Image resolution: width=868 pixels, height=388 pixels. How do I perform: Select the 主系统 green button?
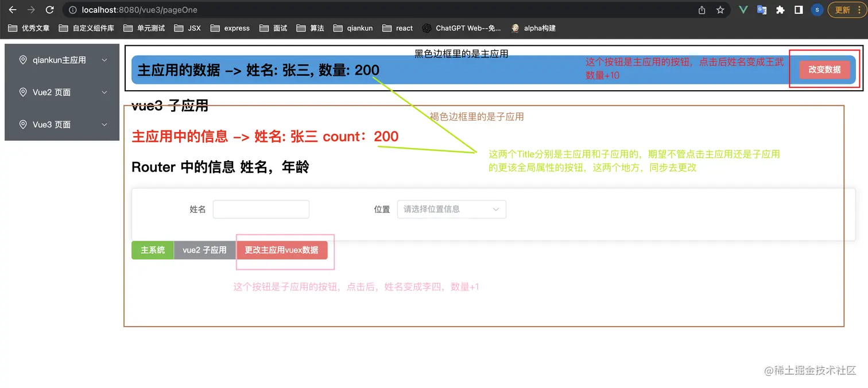pyautogui.click(x=152, y=250)
